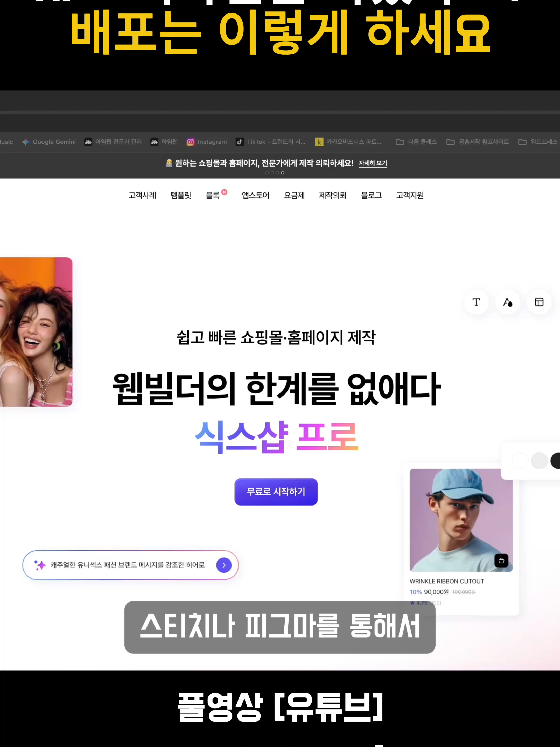Click the 90,000원 price text
The height and width of the screenshot is (747, 560).
click(436, 592)
